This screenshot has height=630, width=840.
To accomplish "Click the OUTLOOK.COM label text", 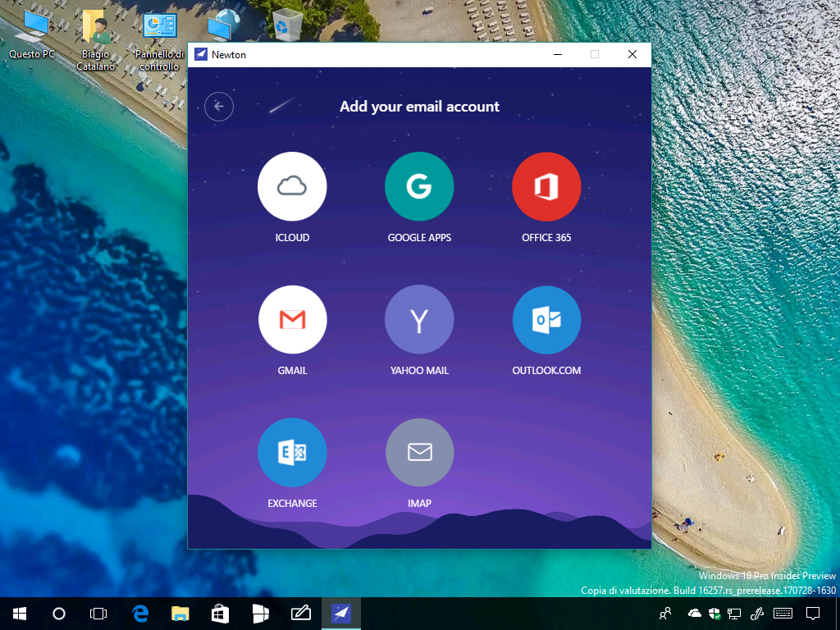I will (546, 370).
